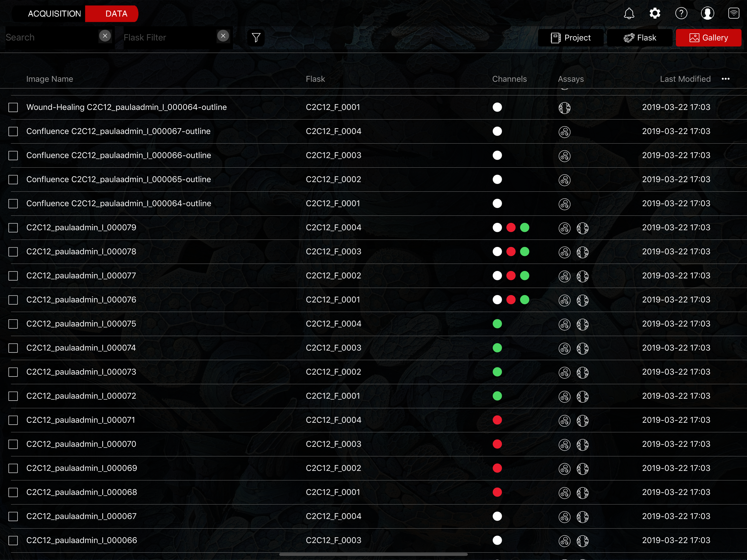This screenshot has height=560, width=747.
Task: Click the confluence assay icon for C2C12_paulaadmin_I_000071
Action: pyautogui.click(x=564, y=421)
